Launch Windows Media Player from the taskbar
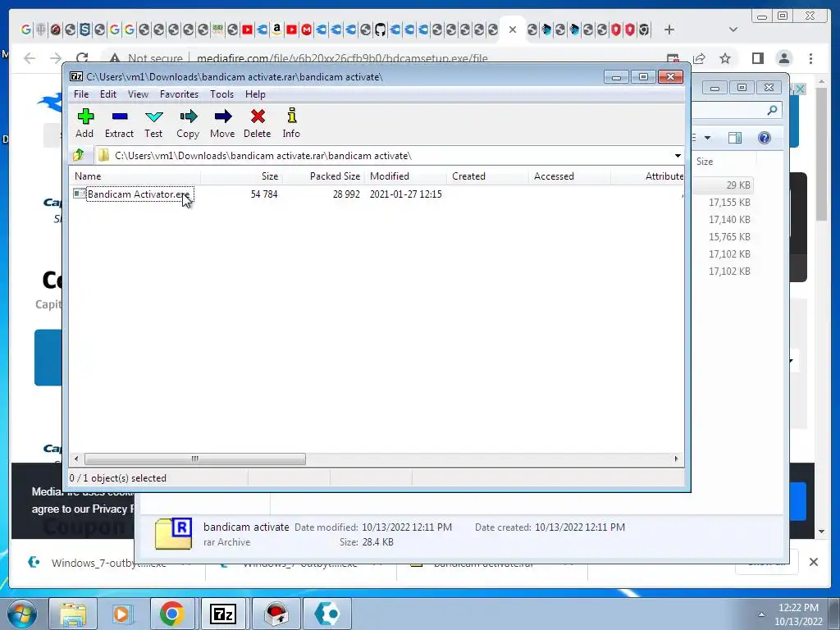The image size is (840, 630). point(122,614)
